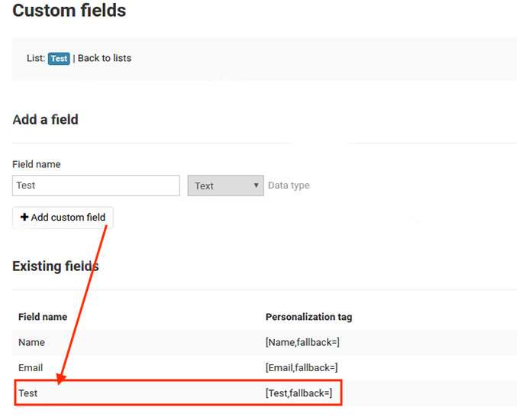Click the Custom fields page heading

tap(69, 10)
